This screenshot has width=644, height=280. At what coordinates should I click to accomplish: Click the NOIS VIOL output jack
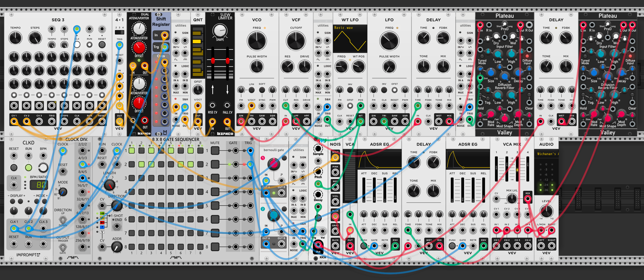point(335,202)
